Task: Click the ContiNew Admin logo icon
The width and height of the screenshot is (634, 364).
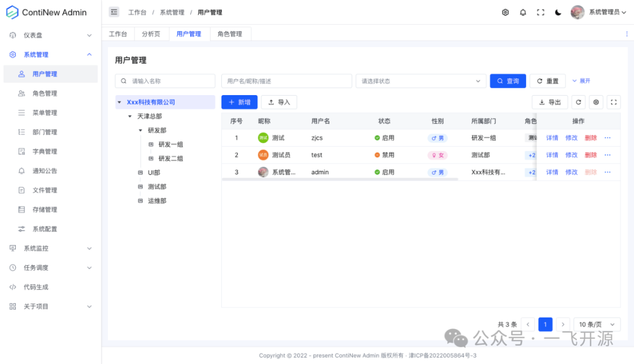Action: point(13,12)
